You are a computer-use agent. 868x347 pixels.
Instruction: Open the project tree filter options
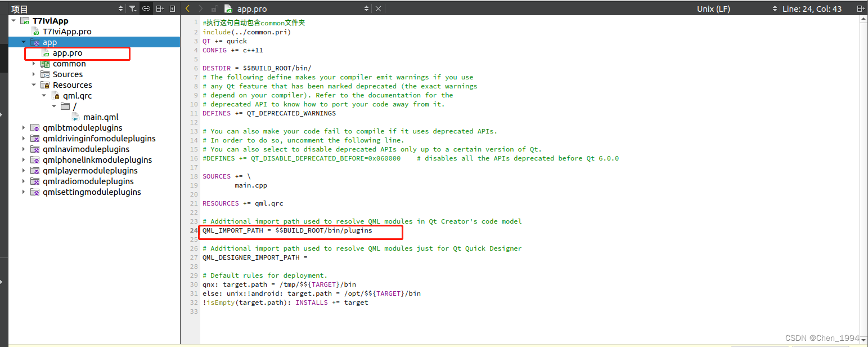tap(133, 8)
